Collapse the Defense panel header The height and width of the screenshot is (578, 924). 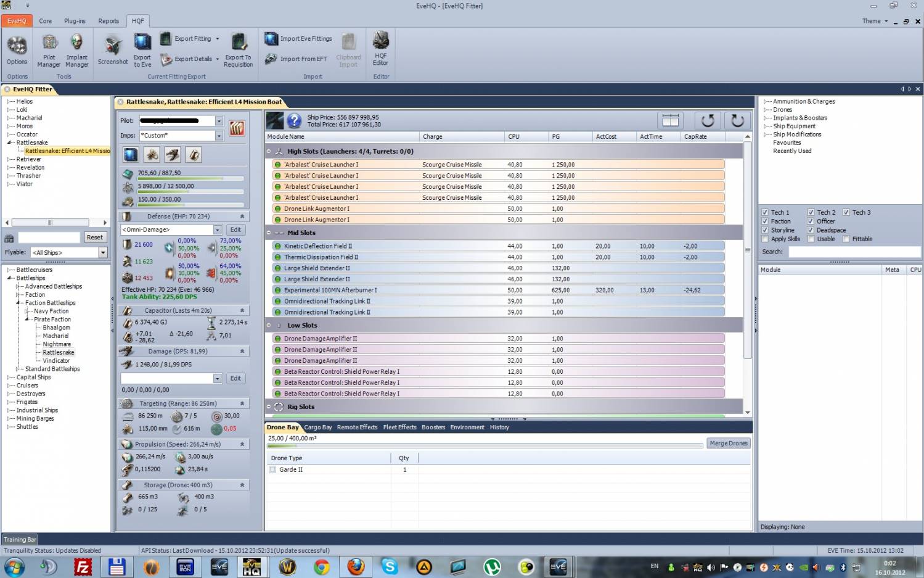pos(242,217)
